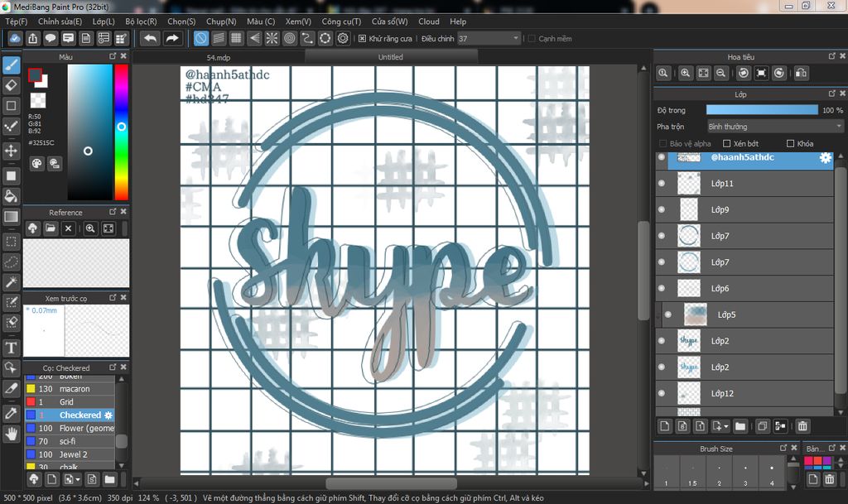Open the Lớp(L) menu
Viewport: 848px width, 504px height.
tap(104, 22)
